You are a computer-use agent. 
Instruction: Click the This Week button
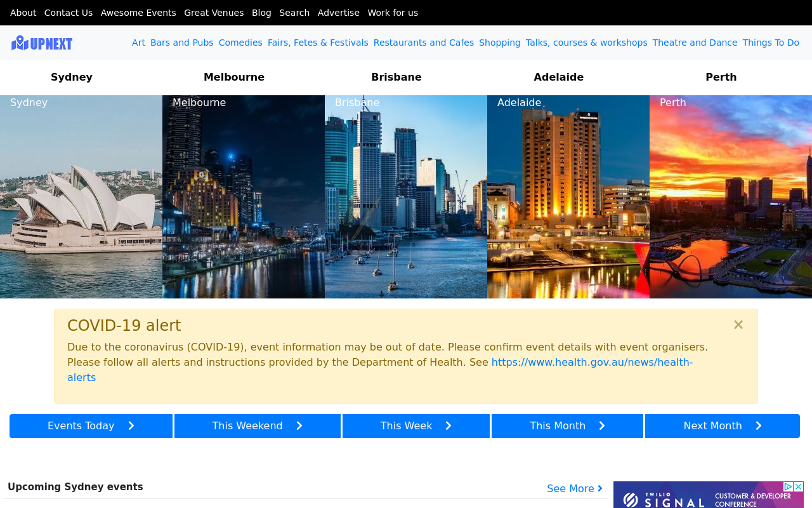(416, 426)
